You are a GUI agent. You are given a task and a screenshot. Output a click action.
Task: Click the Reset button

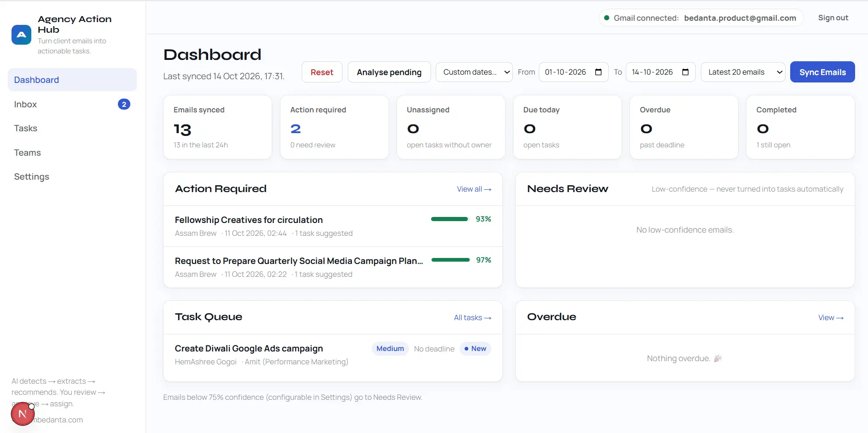coord(322,72)
